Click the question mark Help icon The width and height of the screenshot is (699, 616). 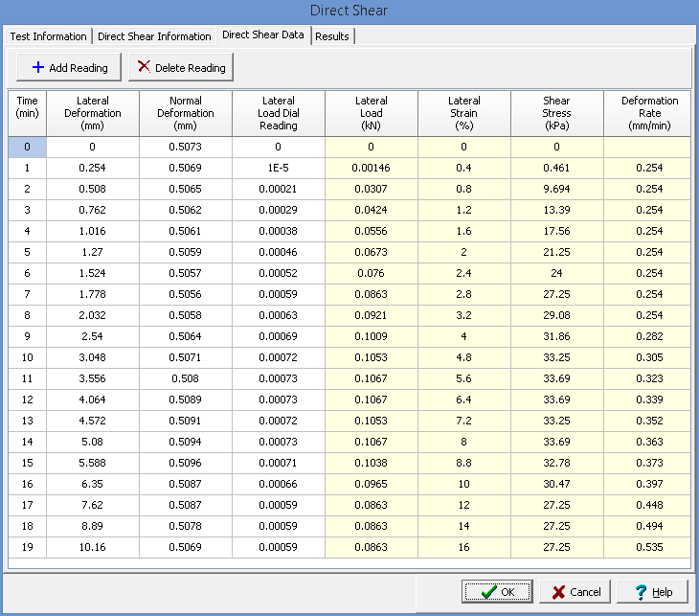click(641, 592)
